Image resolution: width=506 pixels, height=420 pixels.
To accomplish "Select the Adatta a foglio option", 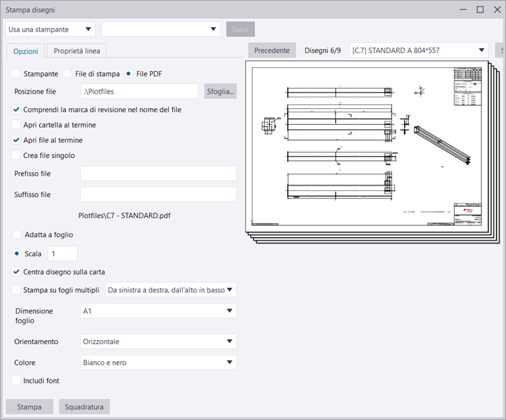I will (16, 235).
